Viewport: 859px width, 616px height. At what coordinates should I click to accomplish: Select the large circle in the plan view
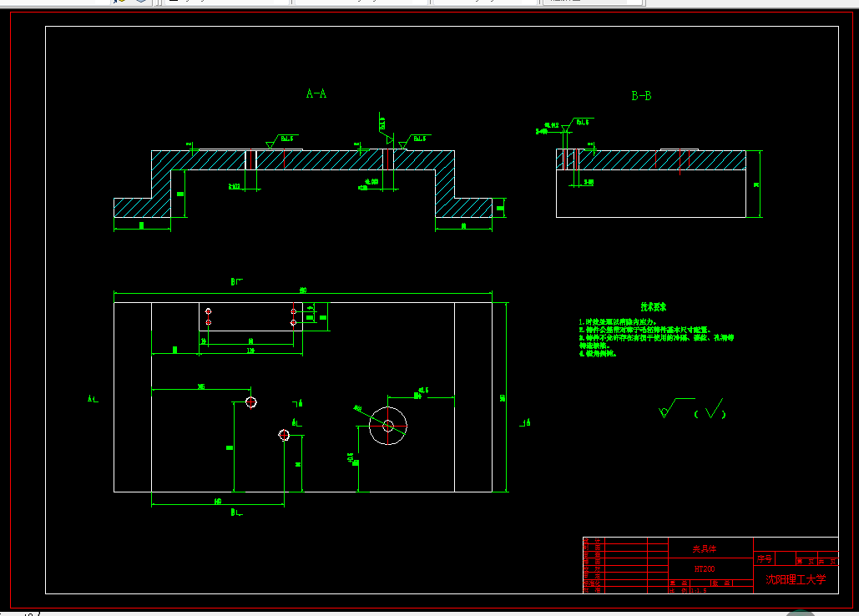point(388,426)
